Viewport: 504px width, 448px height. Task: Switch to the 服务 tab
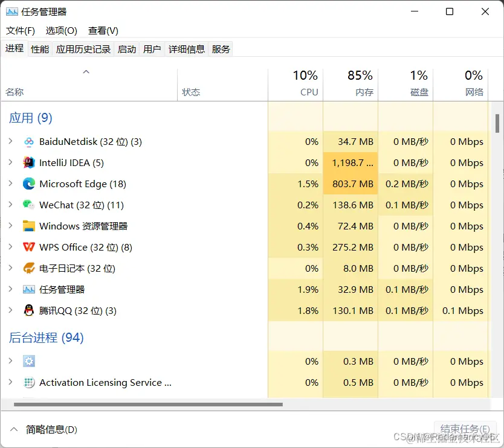[x=221, y=49]
